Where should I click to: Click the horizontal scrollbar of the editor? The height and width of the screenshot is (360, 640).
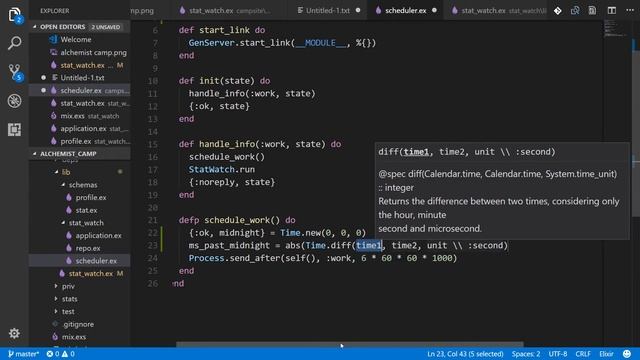click(x=349, y=345)
